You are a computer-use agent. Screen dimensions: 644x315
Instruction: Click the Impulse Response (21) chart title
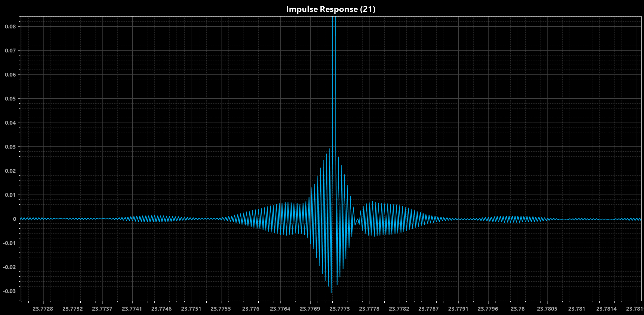pyautogui.click(x=331, y=9)
